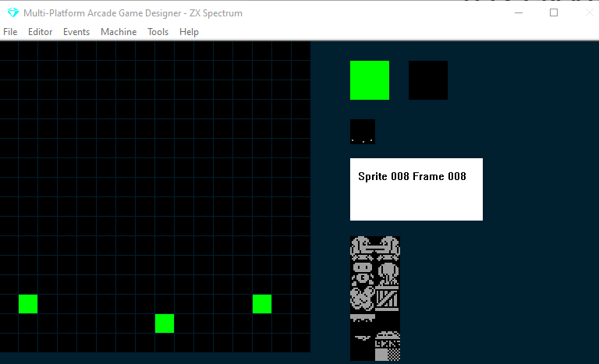The height and width of the screenshot is (364, 599).
Task: Open the Machine menu
Action: (119, 32)
